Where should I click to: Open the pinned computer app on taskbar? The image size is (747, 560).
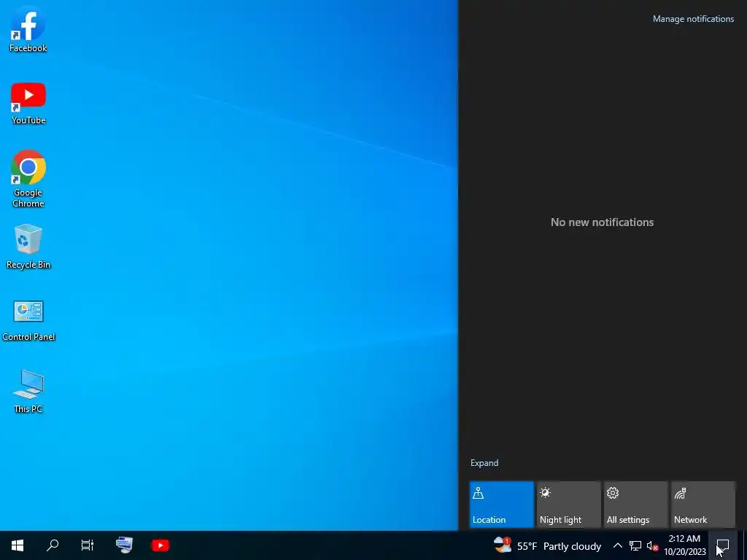pyautogui.click(x=124, y=545)
